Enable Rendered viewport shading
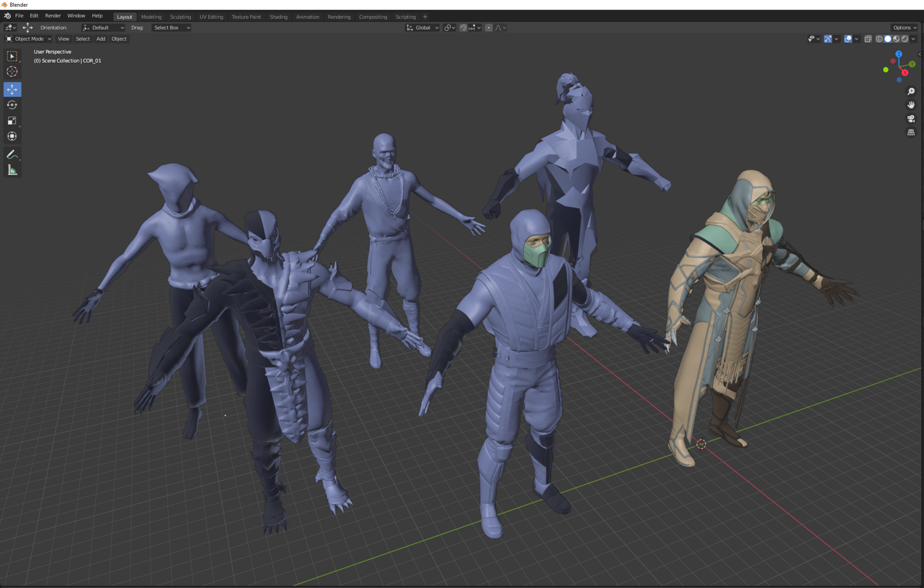The height and width of the screenshot is (588, 924). pos(905,38)
